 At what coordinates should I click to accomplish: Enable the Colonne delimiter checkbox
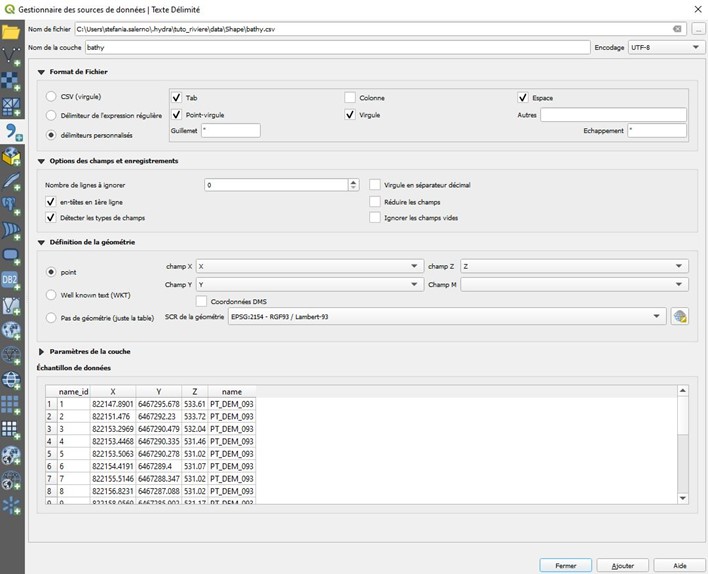click(350, 98)
